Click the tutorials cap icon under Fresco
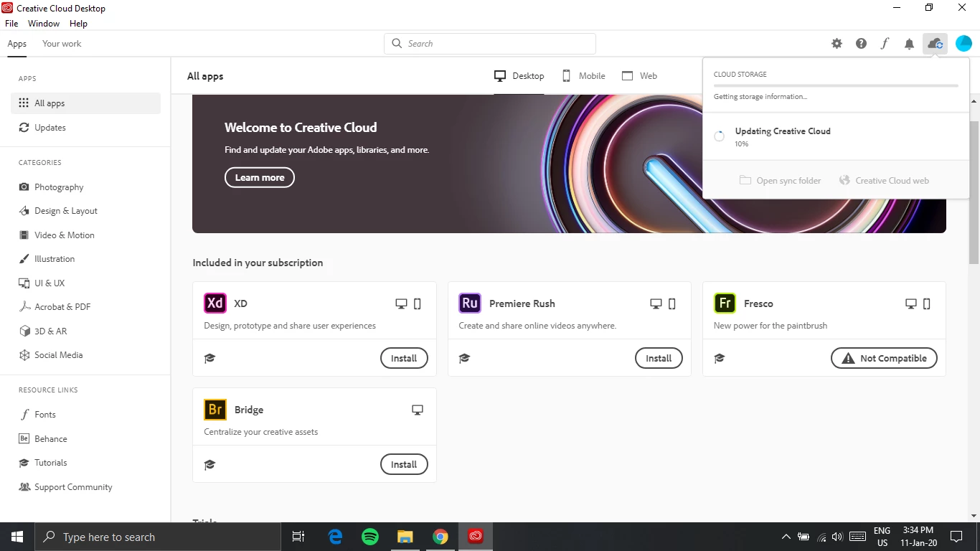Image resolution: width=980 pixels, height=551 pixels. [x=720, y=358]
